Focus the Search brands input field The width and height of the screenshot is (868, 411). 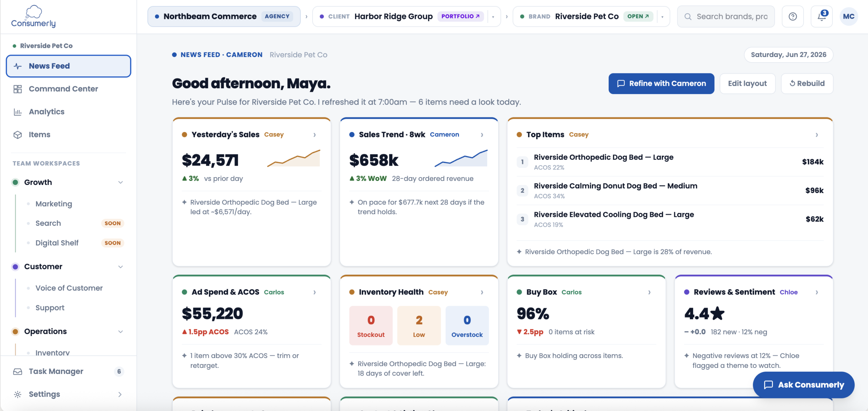[x=726, y=16]
